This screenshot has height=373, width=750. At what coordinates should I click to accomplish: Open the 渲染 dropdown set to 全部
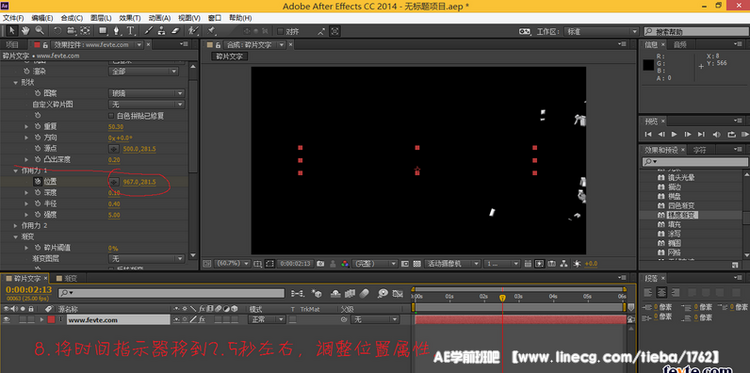click(x=143, y=71)
